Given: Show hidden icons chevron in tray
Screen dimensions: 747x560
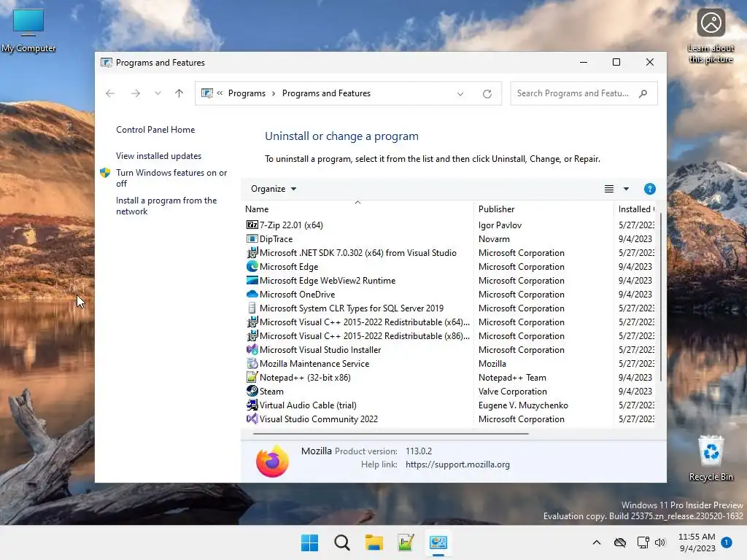Looking at the screenshot, I should coord(596,542).
